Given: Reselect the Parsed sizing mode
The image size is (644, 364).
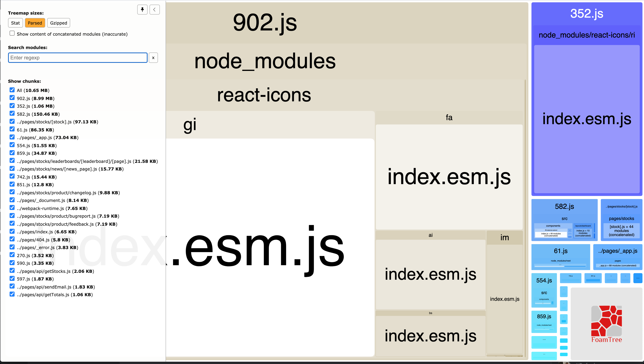Looking at the screenshot, I should pyautogui.click(x=35, y=23).
